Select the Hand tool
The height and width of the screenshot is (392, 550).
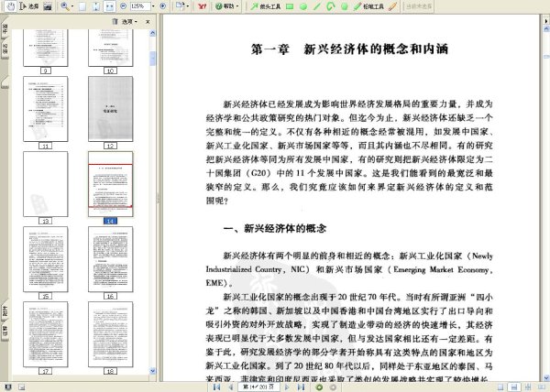tap(11, 6)
